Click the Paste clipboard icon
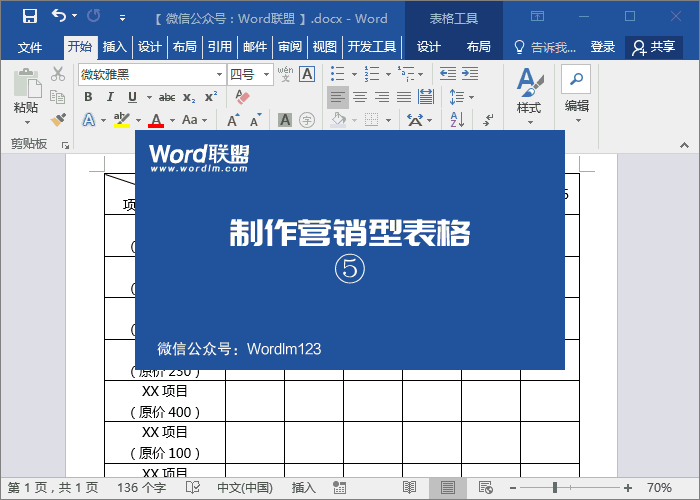Image resolution: width=700 pixels, height=500 pixels. pyautogui.click(x=27, y=83)
